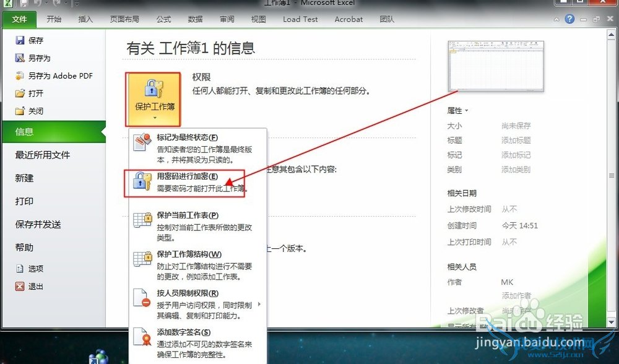The height and width of the screenshot is (364, 619).
Task: Choose 保护工作簿结构(W) menu entry
Action: (198, 265)
